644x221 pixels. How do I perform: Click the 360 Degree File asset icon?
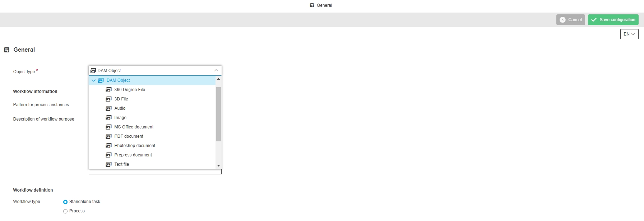pos(108,90)
